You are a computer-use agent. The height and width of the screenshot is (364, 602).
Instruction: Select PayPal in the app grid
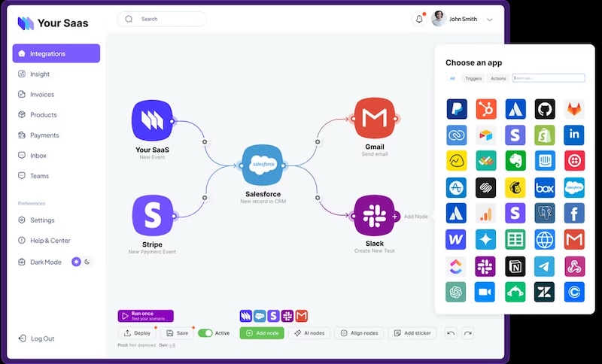pos(457,109)
